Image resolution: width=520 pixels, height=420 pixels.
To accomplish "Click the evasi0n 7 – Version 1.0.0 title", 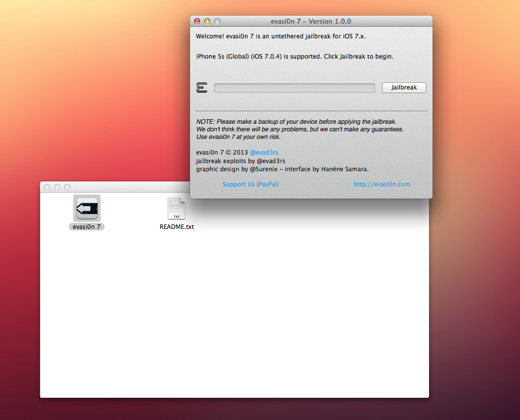I will (311, 21).
